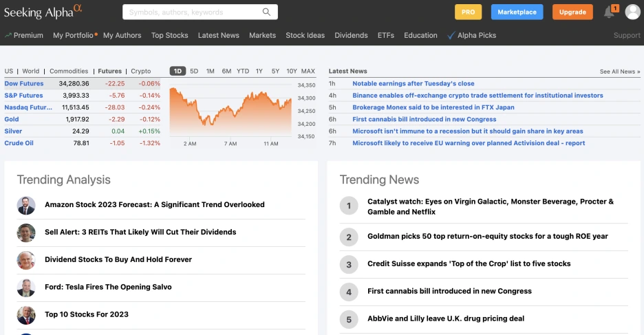Select the Futures market tab
This screenshot has width=644, height=335.
109,71
